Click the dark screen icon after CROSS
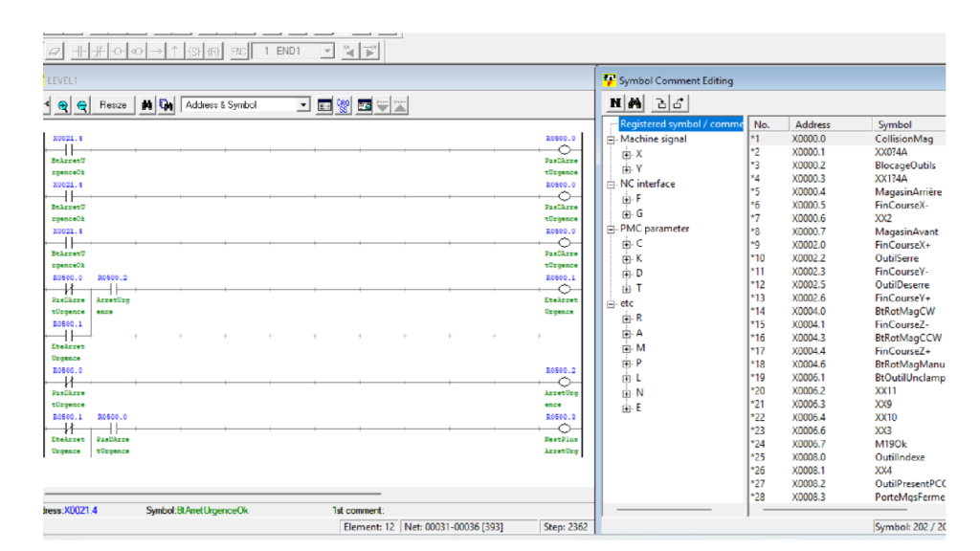This screenshot has width=980, height=551. (365, 105)
